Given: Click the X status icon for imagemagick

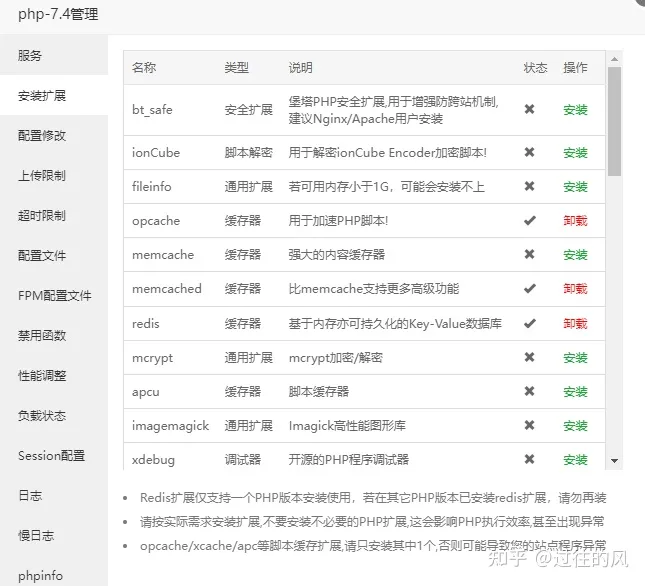Looking at the screenshot, I should point(529,425).
